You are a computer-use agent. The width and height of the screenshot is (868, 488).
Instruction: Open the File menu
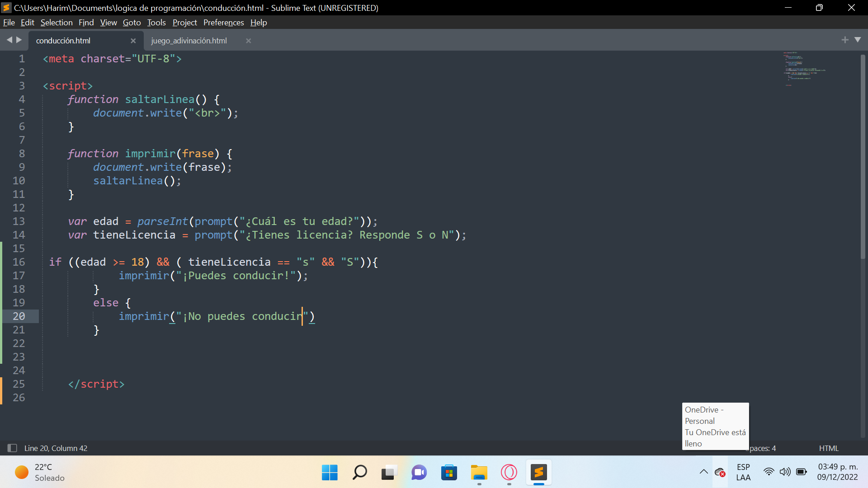coord(9,23)
